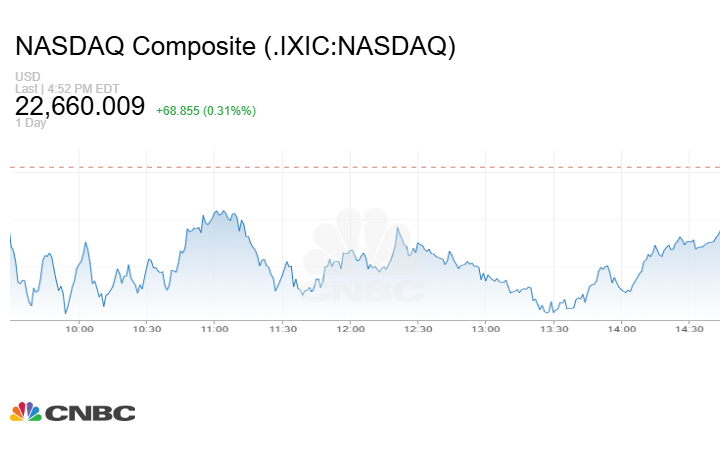720x450 pixels.
Task: Click the 14:00 time axis label
Action: coord(621,329)
